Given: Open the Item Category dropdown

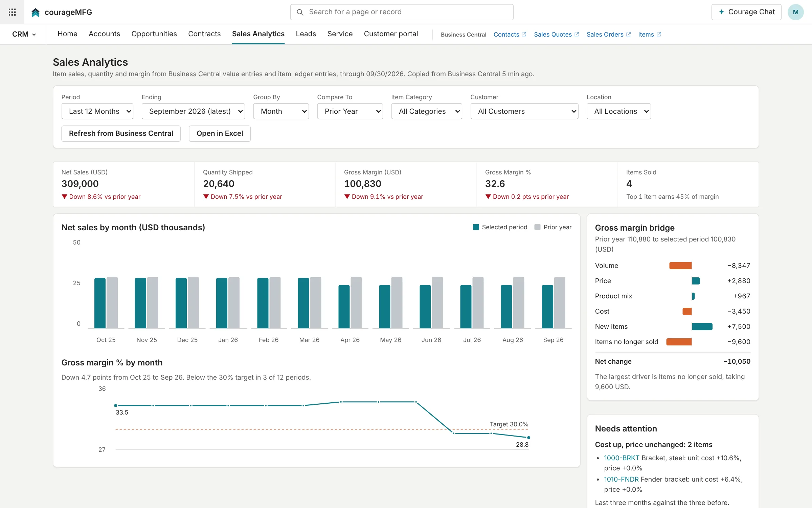Looking at the screenshot, I should point(427,111).
